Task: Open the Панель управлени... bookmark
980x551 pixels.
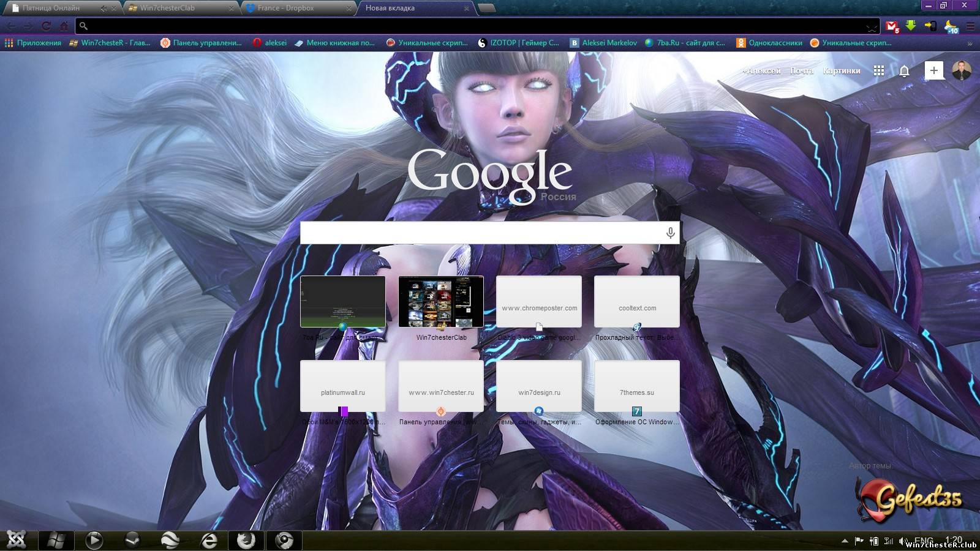Action: tap(201, 43)
